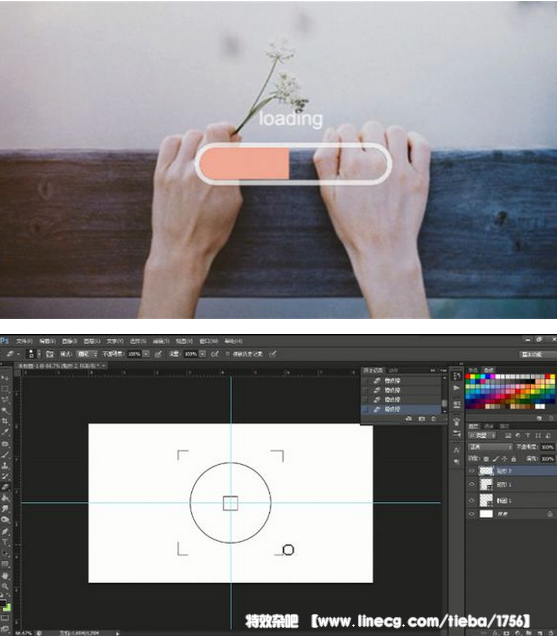Hide the 背景 background layer eye
Viewport: 560px width, 638px height.
[472, 514]
